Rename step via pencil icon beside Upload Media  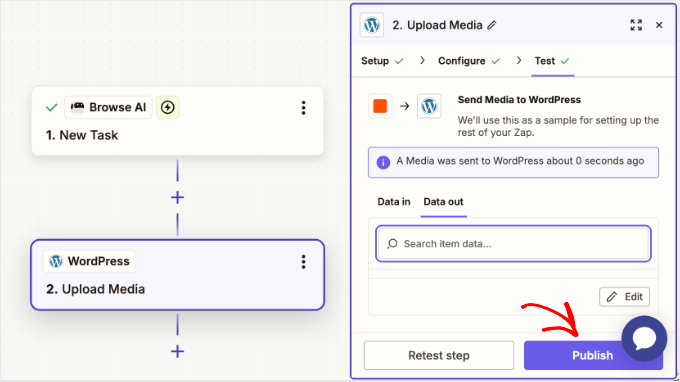pos(492,25)
